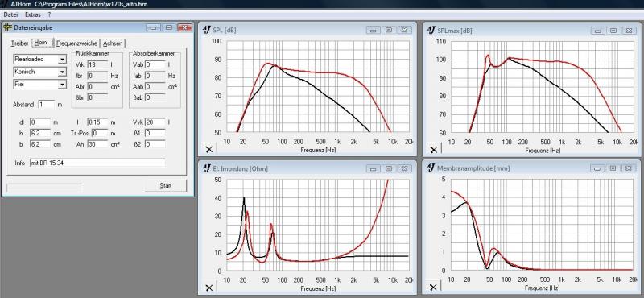Click the AJ logo icon of the SPLmax window
The height and width of the screenshot is (298, 644).
(431, 30)
